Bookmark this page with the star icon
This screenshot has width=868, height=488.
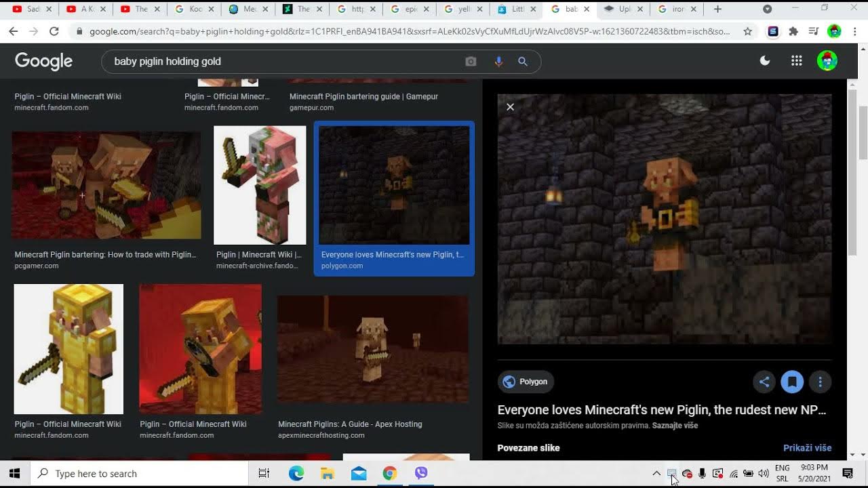(x=747, y=31)
